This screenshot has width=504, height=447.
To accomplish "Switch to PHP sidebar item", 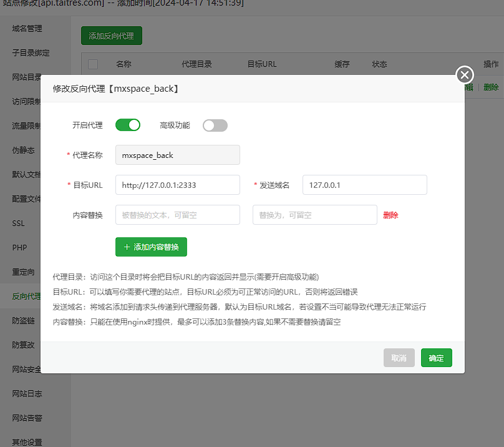I will tap(19, 247).
